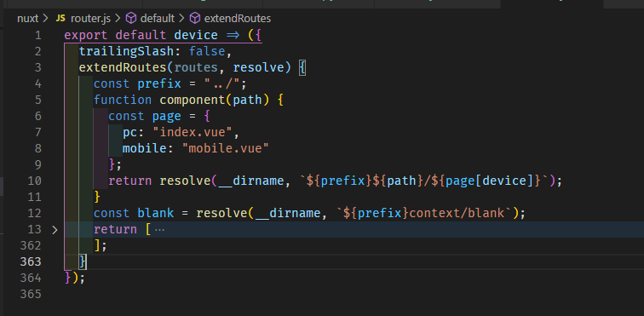This screenshot has width=644, height=316.
Task: Click the return keyword on line 13
Action: pos(115,229)
